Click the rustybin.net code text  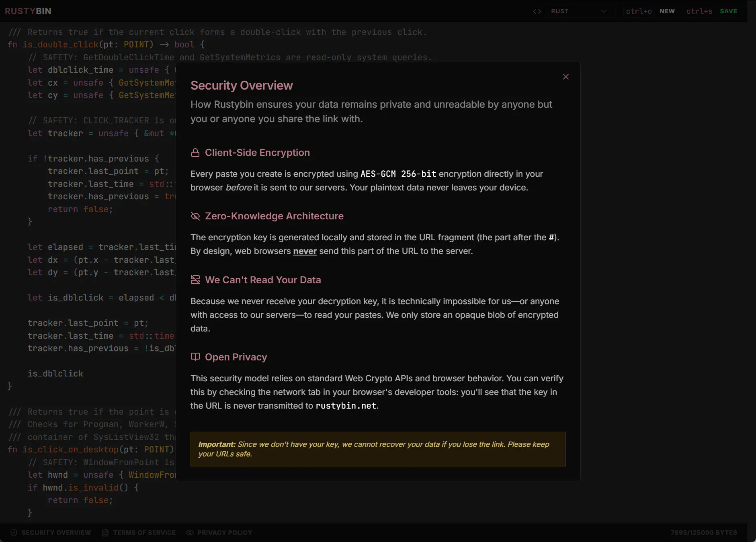pos(346,406)
